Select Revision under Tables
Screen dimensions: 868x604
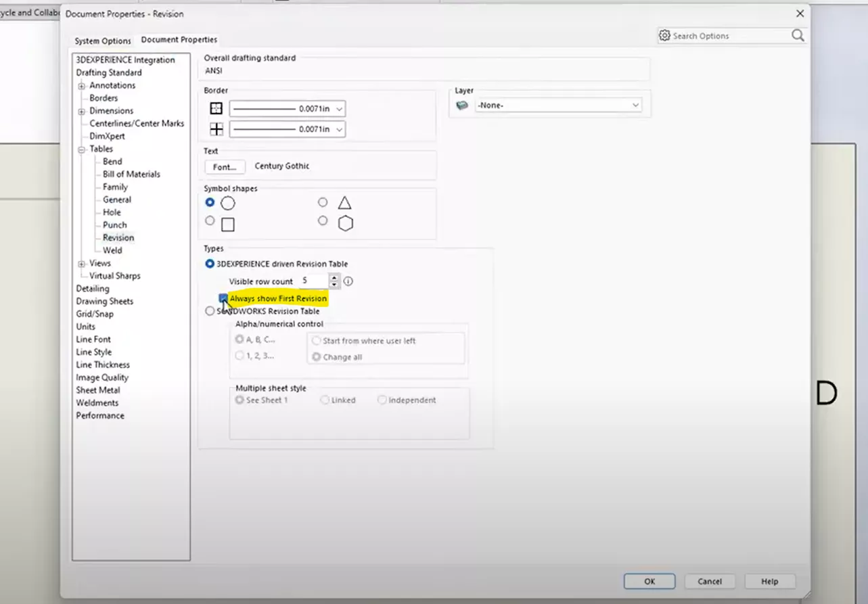(118, 237)
